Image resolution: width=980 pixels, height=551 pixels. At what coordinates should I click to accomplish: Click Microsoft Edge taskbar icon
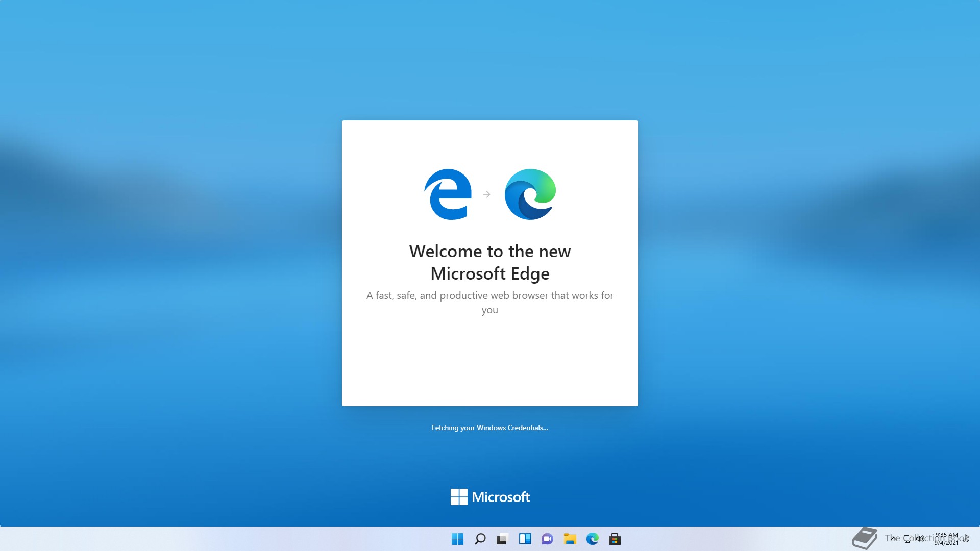[592, 539]
